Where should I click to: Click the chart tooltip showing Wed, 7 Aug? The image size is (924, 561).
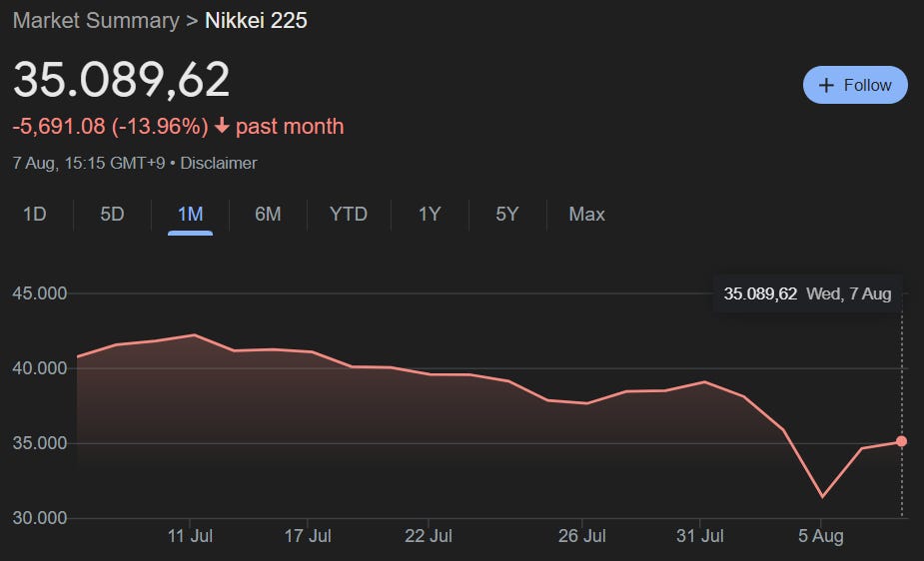point(807,293)
